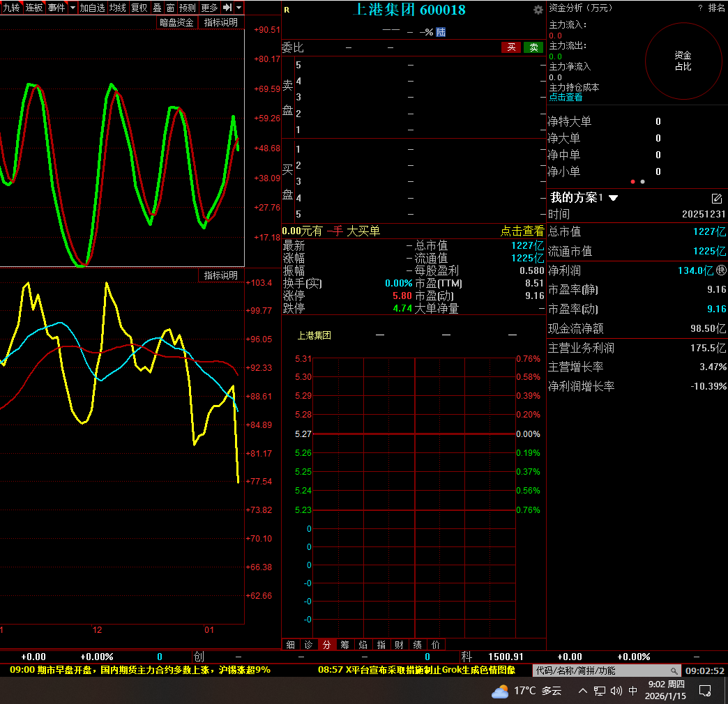The height and width of the screenshot is (704, 728).
Task: Toggle 复权 price adjustment
Action: (139, 8)
